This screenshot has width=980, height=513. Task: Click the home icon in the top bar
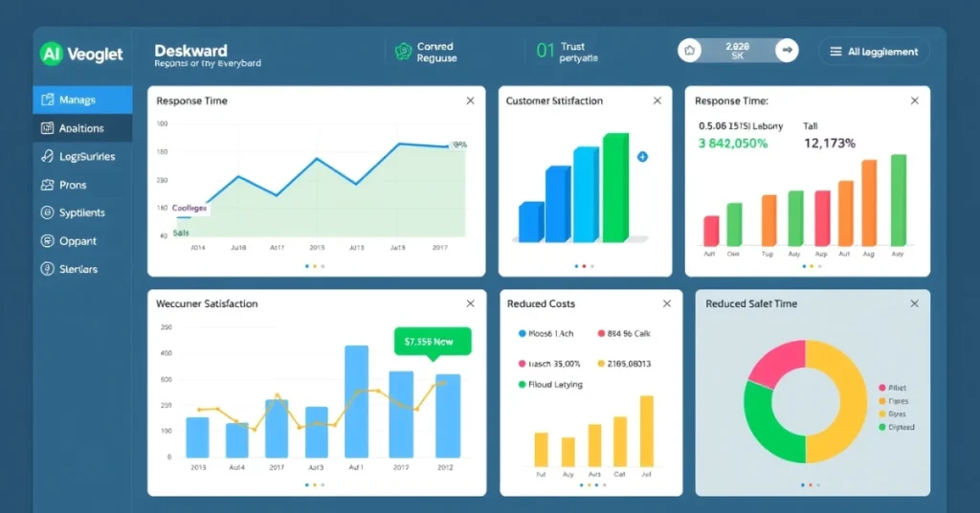[x=690, y=51]
